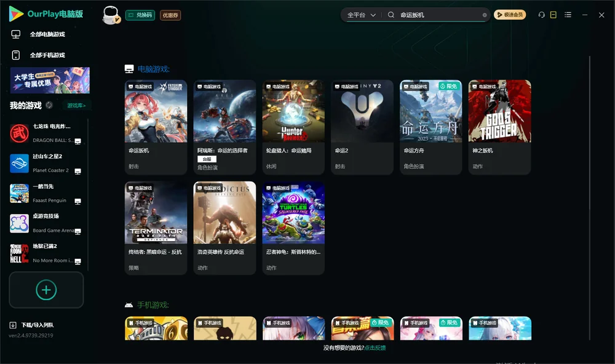Open the 极速会员 membership button
The width and height of the screenshot is (615, 364).
click(x=510, y=15)
